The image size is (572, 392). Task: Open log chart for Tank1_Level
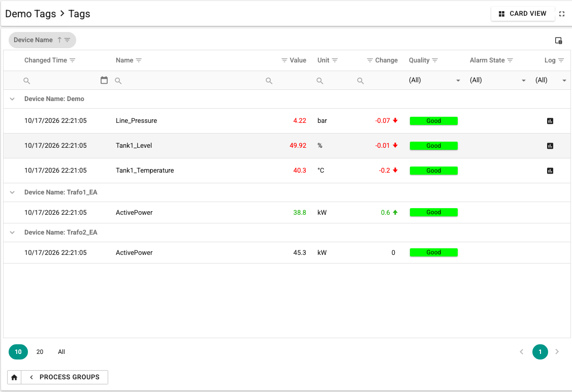550,146
